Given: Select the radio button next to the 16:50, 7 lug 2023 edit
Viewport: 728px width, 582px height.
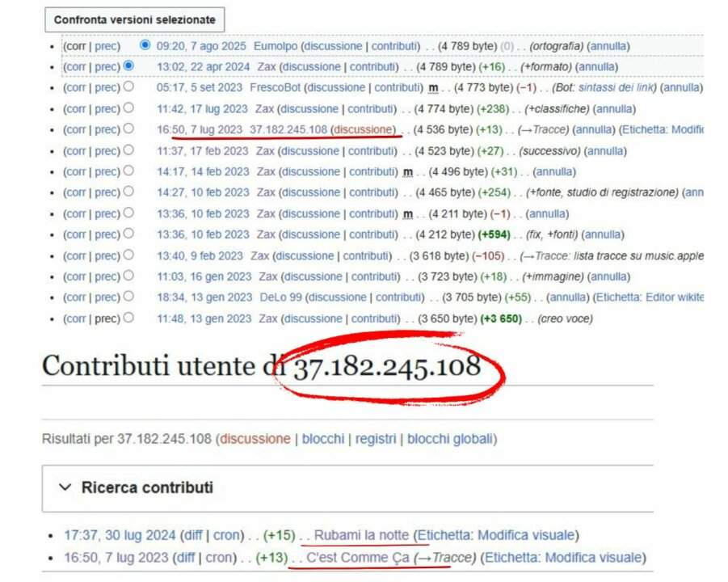Looking at the screenshot, I should point(129,129).
